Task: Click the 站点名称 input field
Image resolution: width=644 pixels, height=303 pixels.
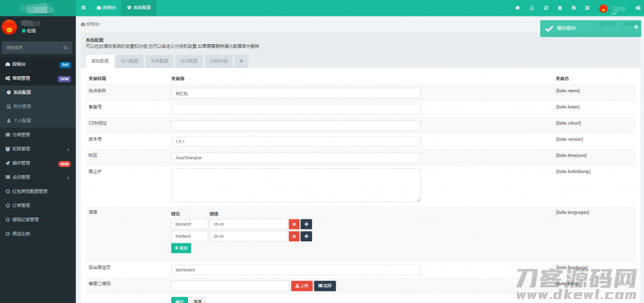Action: pyautogui.click(x=296, y=93)
